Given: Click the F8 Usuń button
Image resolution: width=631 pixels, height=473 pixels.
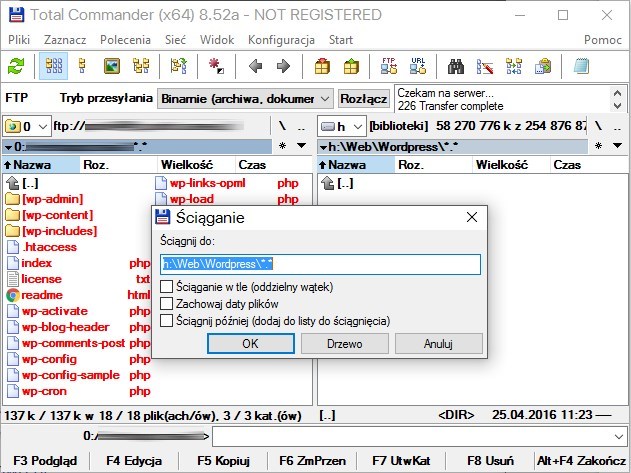Looking at the screenshot, I should pos(491,461).
